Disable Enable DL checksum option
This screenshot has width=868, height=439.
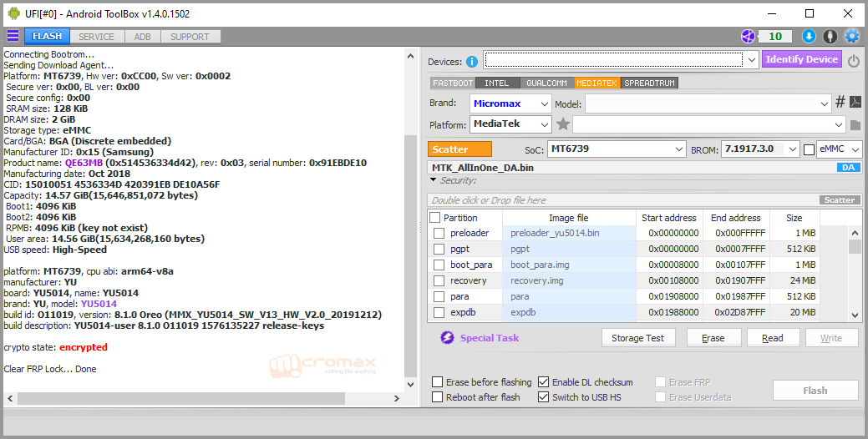(x=544, y=382)
